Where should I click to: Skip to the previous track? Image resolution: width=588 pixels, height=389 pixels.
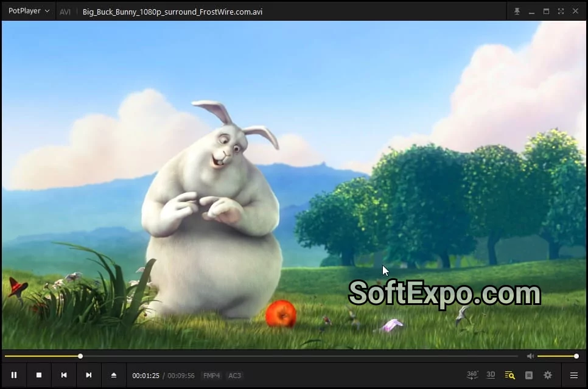[x=64, y=376]
